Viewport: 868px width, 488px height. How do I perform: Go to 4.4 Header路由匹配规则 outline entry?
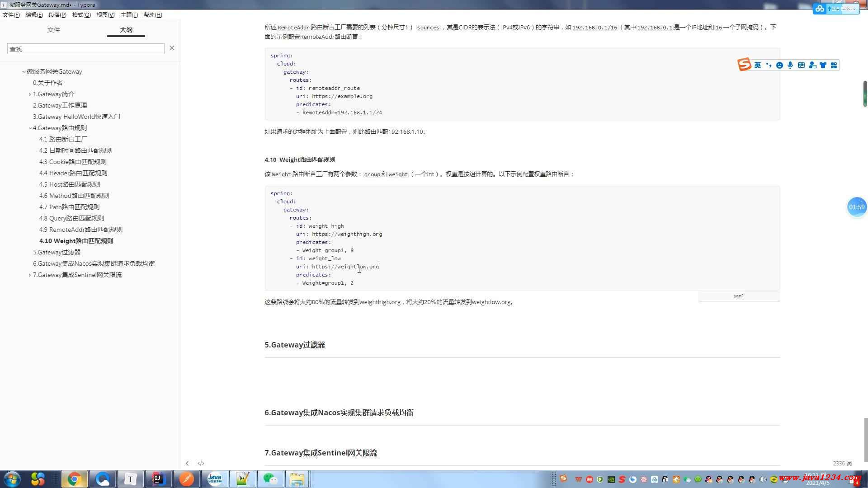coord(73,173)
